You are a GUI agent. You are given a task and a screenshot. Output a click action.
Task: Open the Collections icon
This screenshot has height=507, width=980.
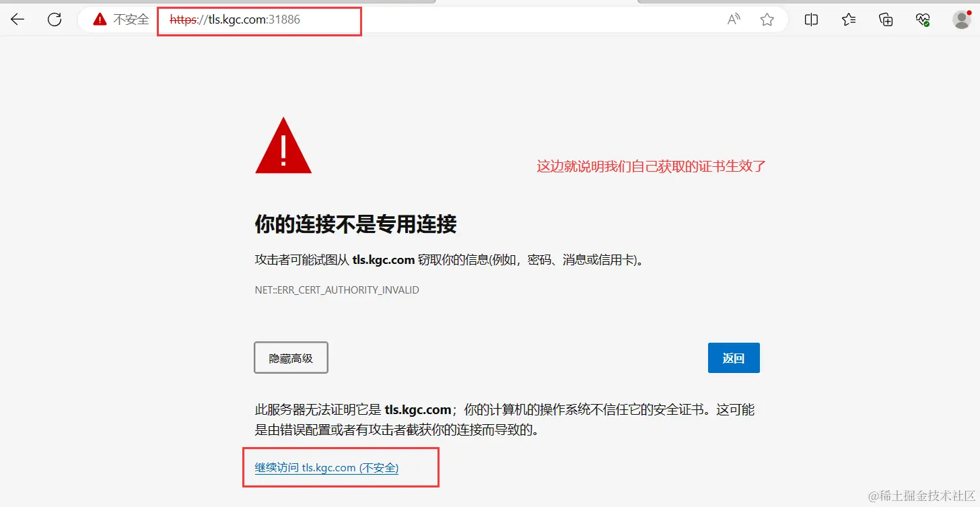click(x=886, y=20)
